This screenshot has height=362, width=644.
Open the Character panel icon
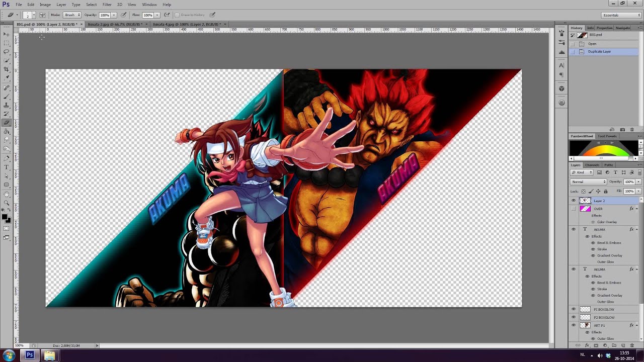562,65
